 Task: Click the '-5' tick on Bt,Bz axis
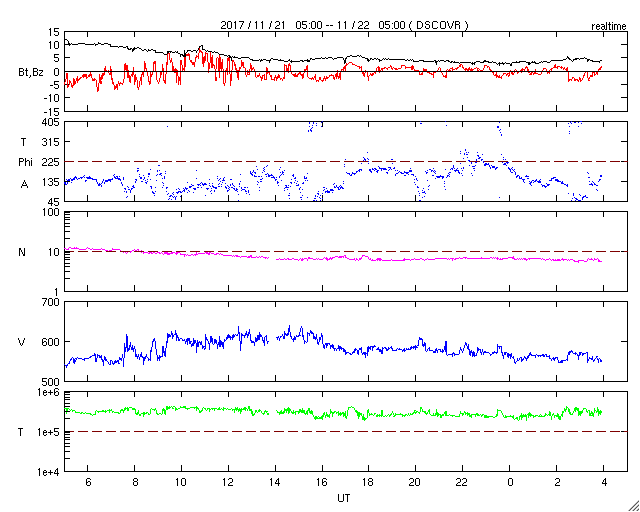[53, 85]
